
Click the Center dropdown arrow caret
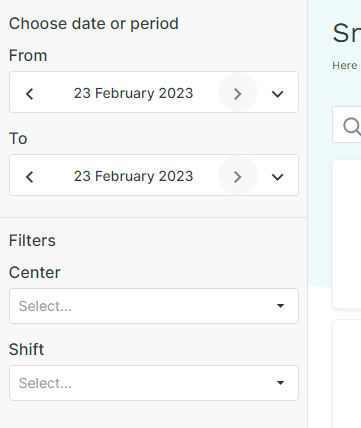click(x=280, y=306)
